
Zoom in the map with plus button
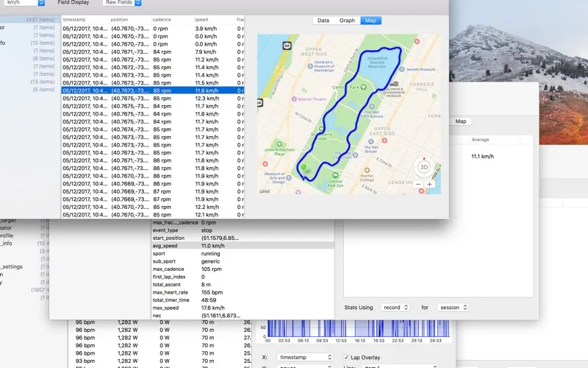coord(429,184)
